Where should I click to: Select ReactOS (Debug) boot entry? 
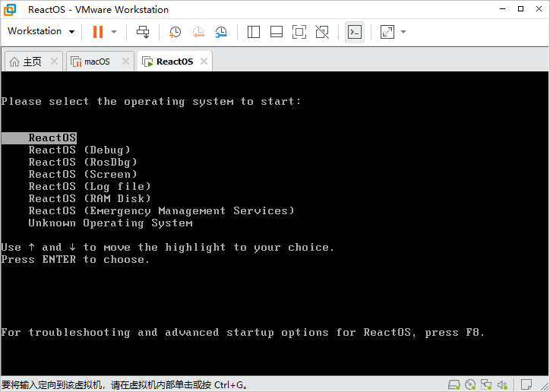pyautogui.click(x=79, y=150)
